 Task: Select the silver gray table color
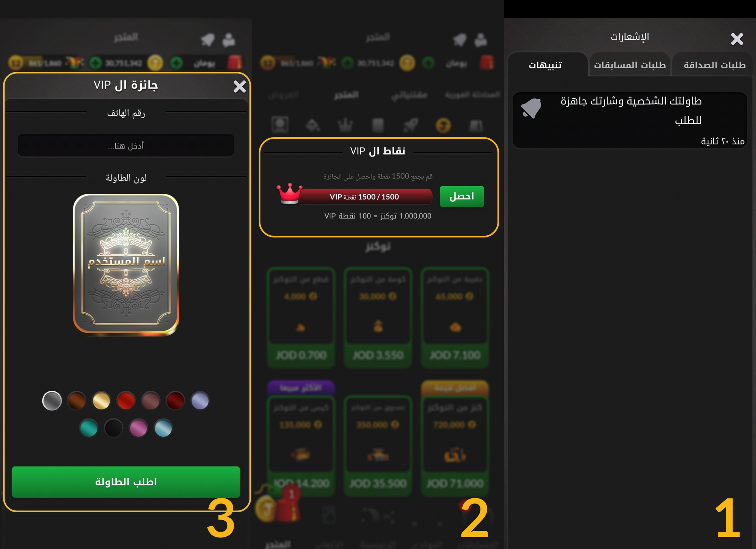pos(52,401)
